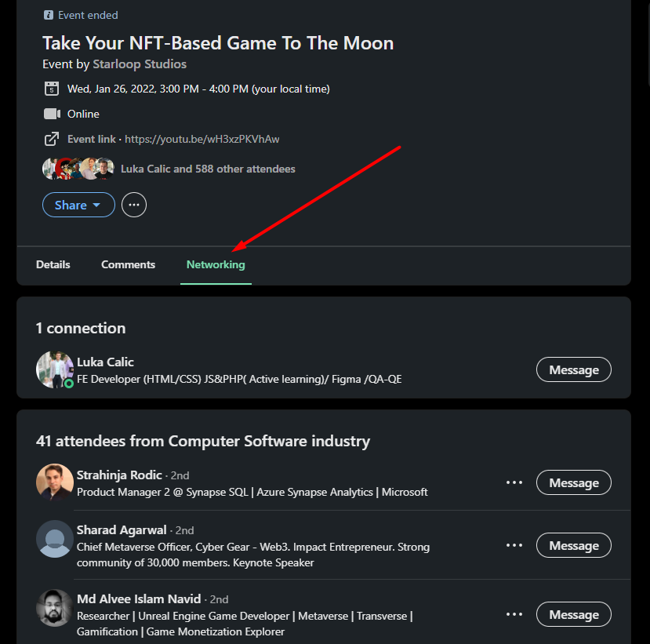Switch to the Comments tab
The image size is (650, 644).
(x=128, y=264)
